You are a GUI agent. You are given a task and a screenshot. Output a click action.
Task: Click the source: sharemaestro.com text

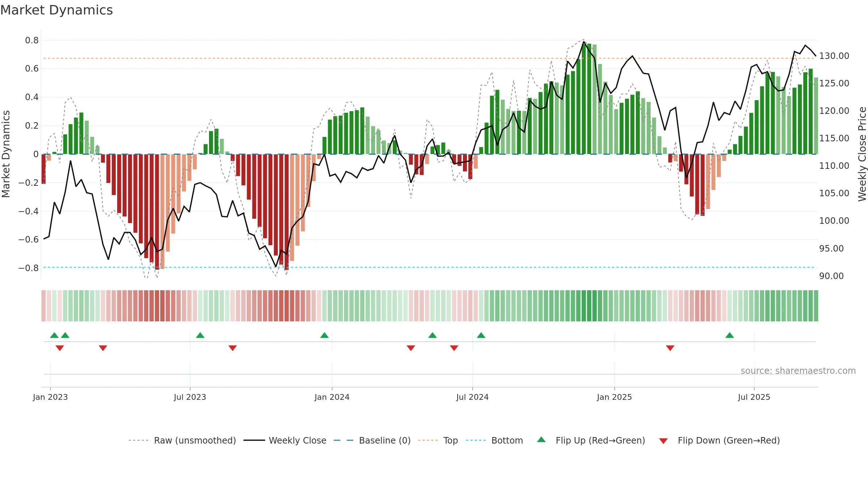coord(798,371)
